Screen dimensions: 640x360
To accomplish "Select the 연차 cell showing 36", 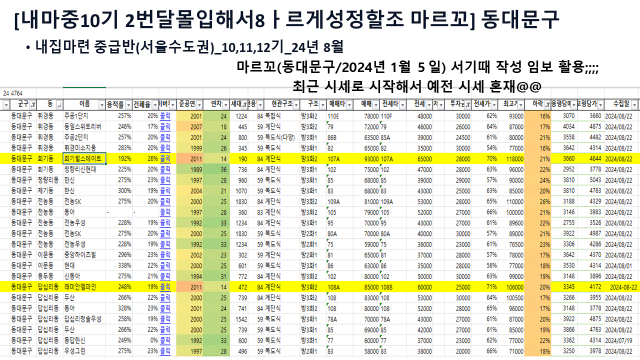I will point(216,169).
